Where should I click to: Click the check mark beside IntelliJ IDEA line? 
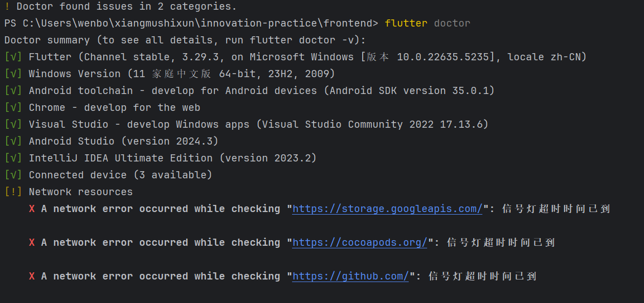click(x=13, y=158)
